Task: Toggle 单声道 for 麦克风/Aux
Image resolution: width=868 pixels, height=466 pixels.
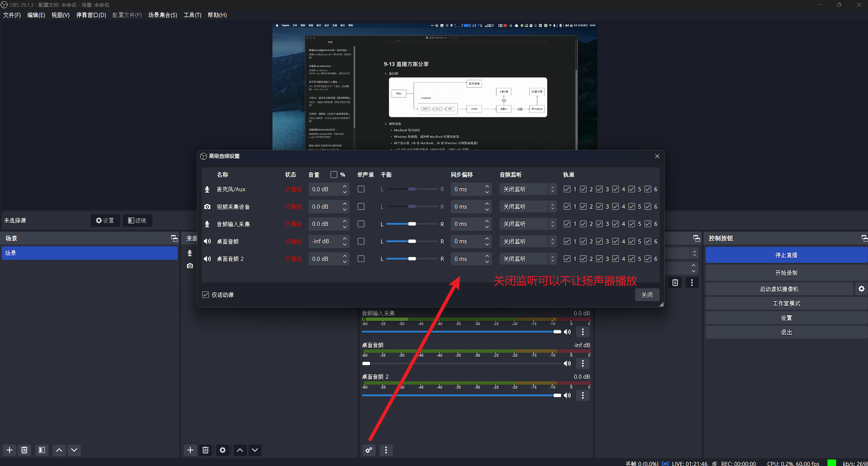Action: (x=361, y=189)
